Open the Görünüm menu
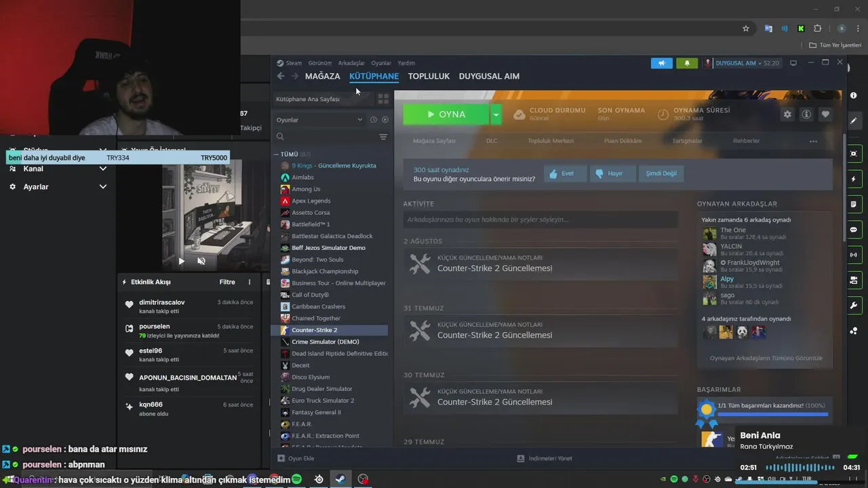 320,63
